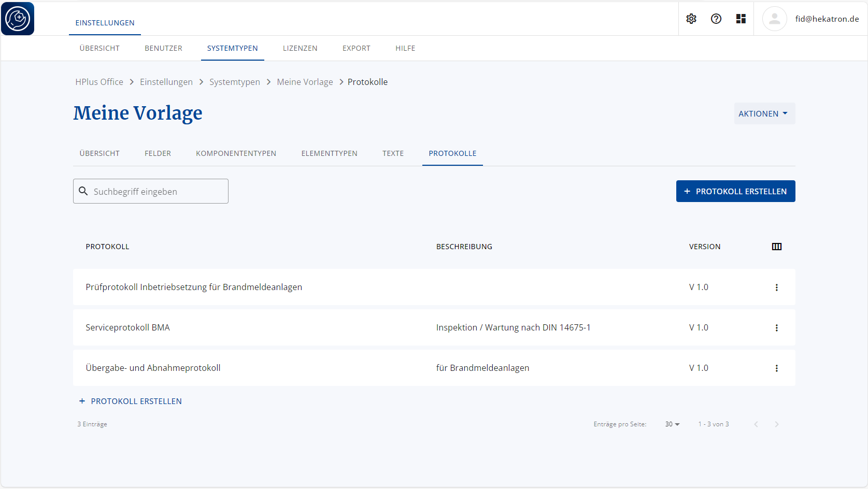Switch to the Benutzer navigation tab
Image resolution: width=868 pixels, height=489 pixels.
pos(163,48)
